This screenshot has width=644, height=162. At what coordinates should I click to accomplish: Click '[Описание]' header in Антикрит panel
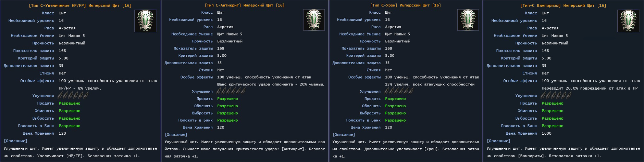click(x=176, y=135)
